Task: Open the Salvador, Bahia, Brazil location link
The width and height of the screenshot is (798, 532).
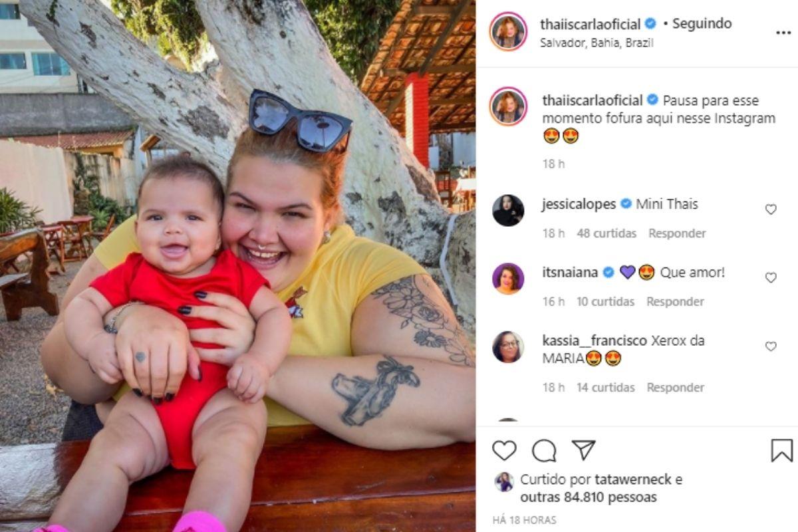Action: pos(598,43)
